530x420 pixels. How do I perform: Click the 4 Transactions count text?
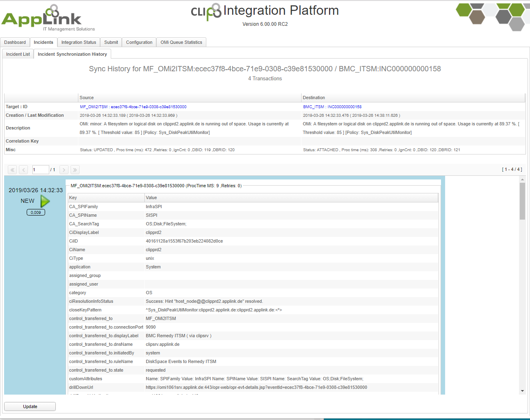(265, 79)
